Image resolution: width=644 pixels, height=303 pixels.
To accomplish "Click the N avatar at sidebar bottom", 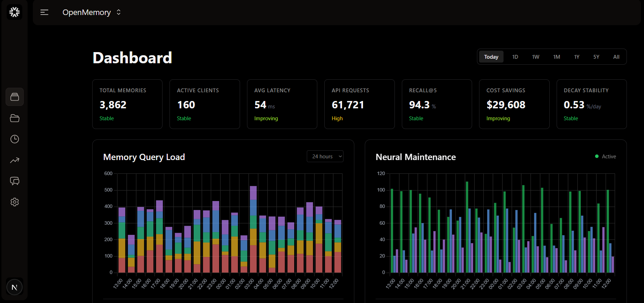I will pyautogui.click(x=15, y=287).
